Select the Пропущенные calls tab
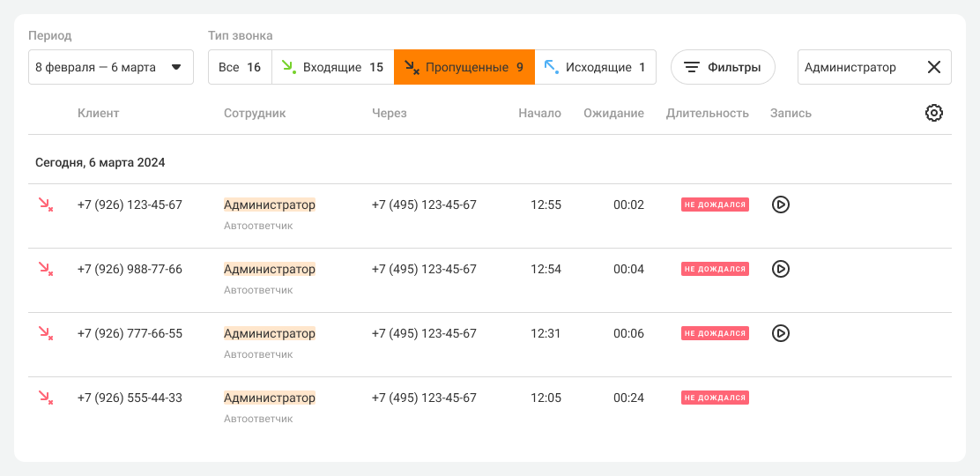980x476 pixels. click(464, 67)
